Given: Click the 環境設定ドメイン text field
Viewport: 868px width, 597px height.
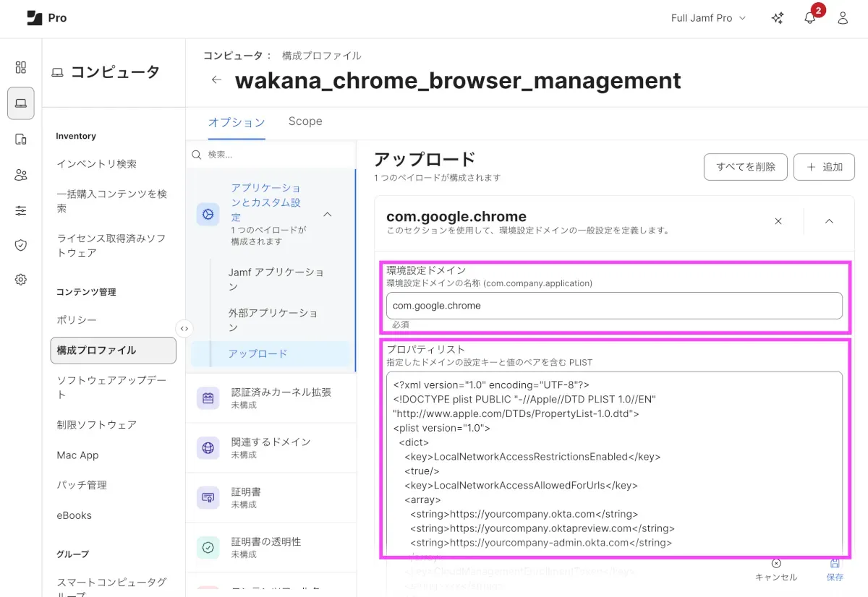Looking at the screenshot, I should (614, 306).
